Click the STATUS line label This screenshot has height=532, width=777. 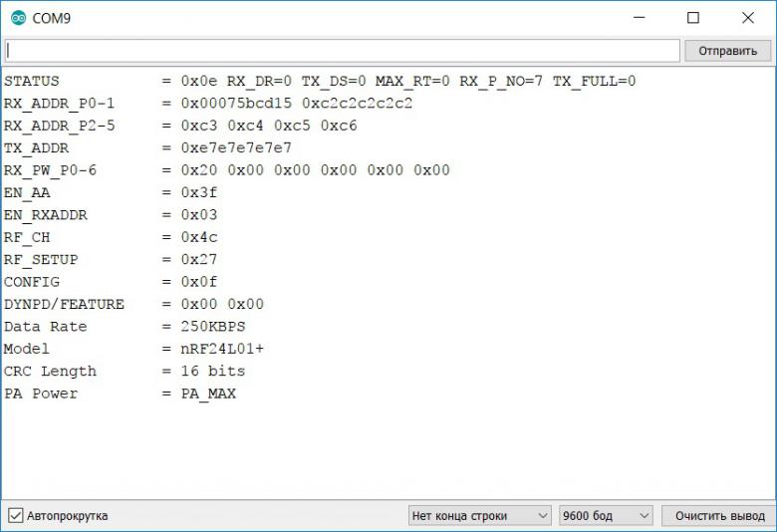click(32, 81)
